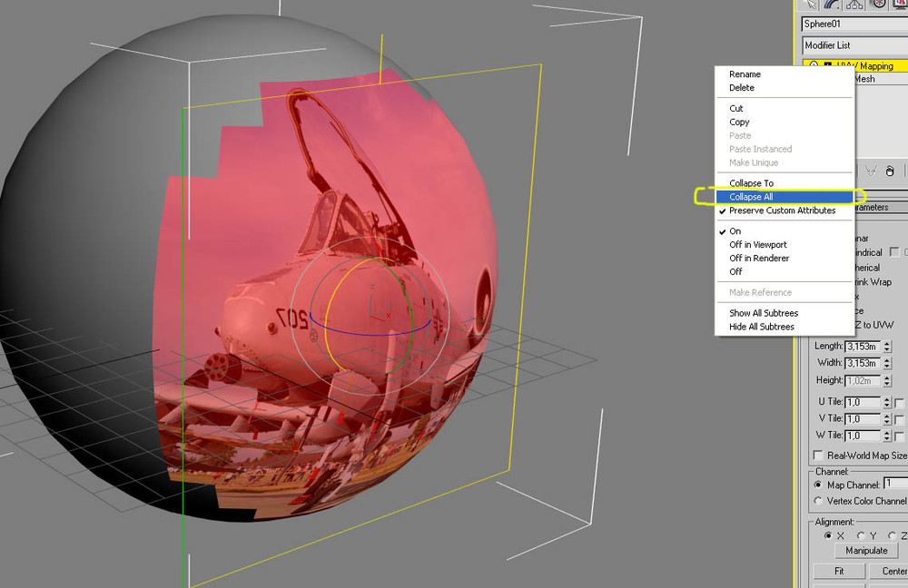Choose Show All Subtrees menu item
The height and width of the screenshot is (588, 908).
764,313
